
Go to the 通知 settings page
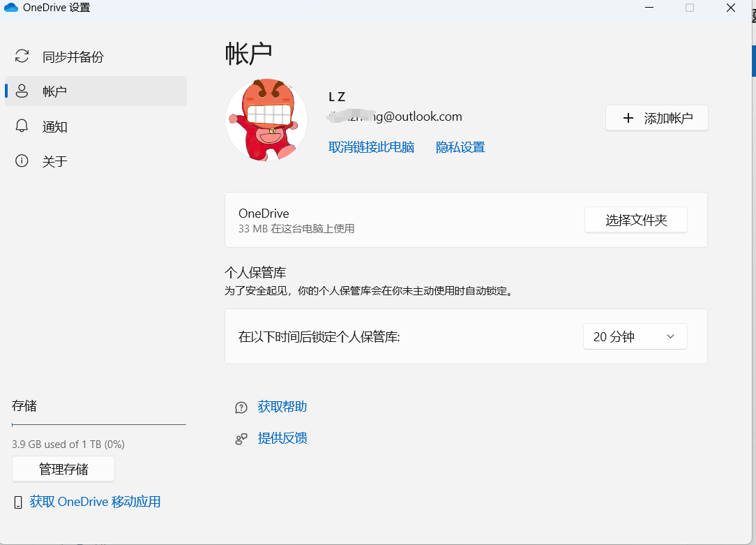[x=96, y=126]
